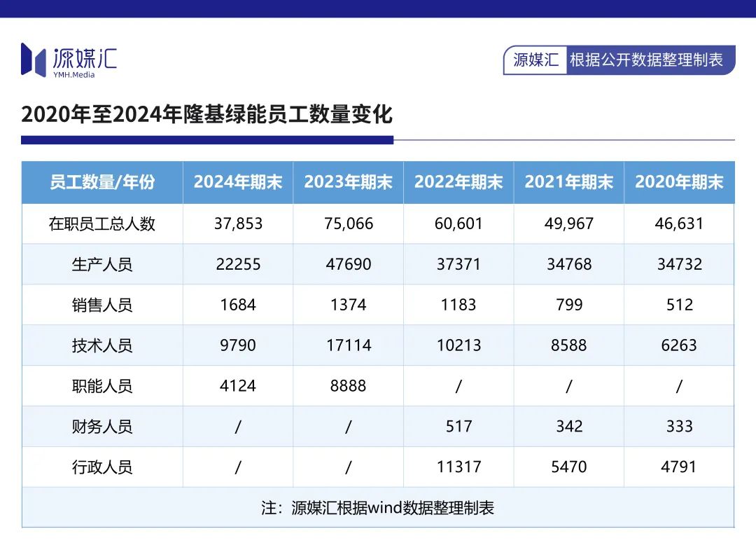Click the 2022年期末 column header

point(458,182)
